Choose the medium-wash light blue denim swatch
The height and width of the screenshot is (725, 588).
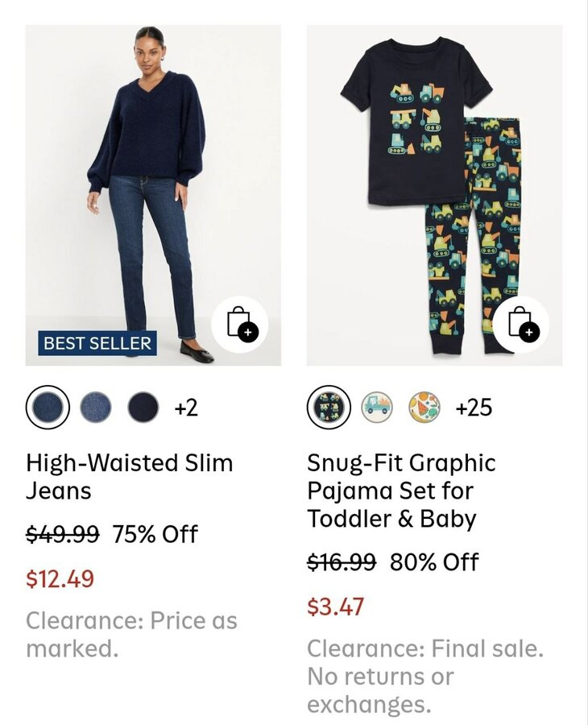pos(96,408)
